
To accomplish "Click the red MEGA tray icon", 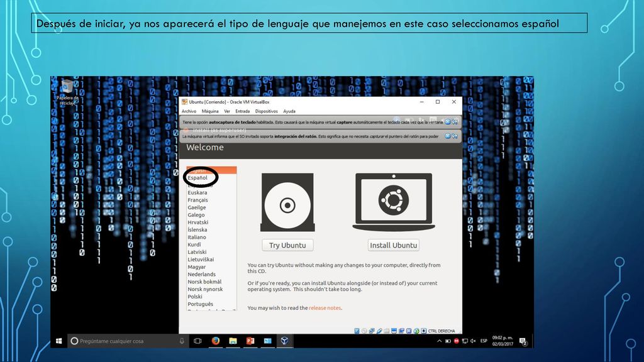I will point(457,341).
